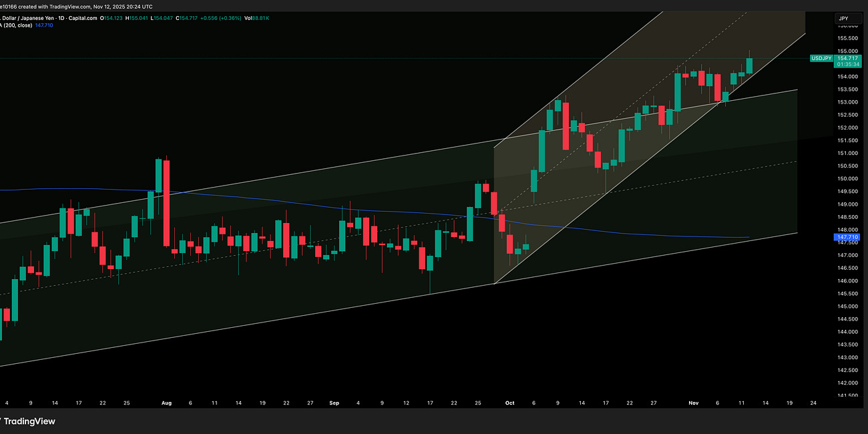Screen dimensions: 868x434
Task: Open the interval menu by clicking 1D
Action: (62, 18)
